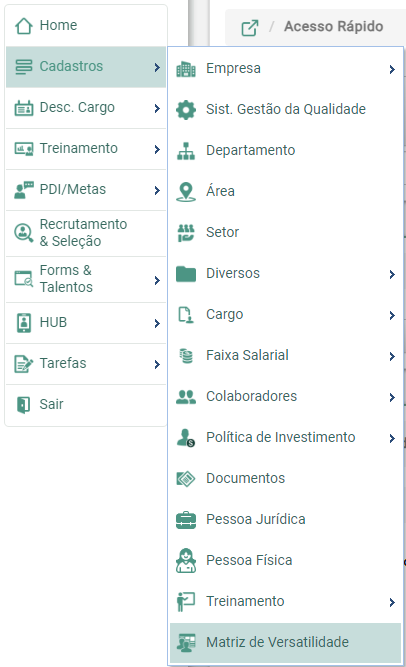Click the Recrutamento & Seleção magnifier icon
Image resolution: width=406 pixels, height=667 pixels.
(24, 233)
